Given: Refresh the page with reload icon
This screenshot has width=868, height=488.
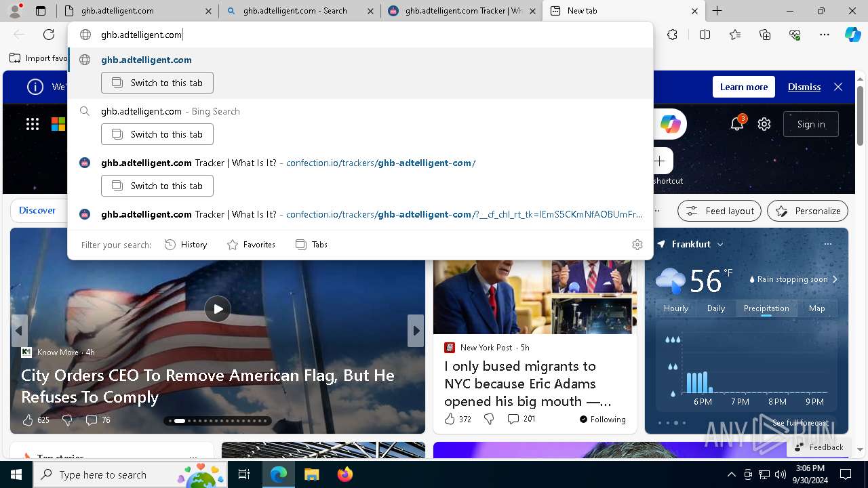Looking at the screenshot, I should [49, 35].
